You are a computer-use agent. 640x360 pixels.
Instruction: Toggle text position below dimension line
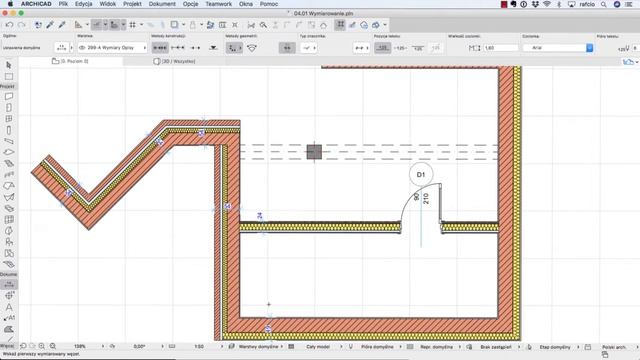pos(418,48)
